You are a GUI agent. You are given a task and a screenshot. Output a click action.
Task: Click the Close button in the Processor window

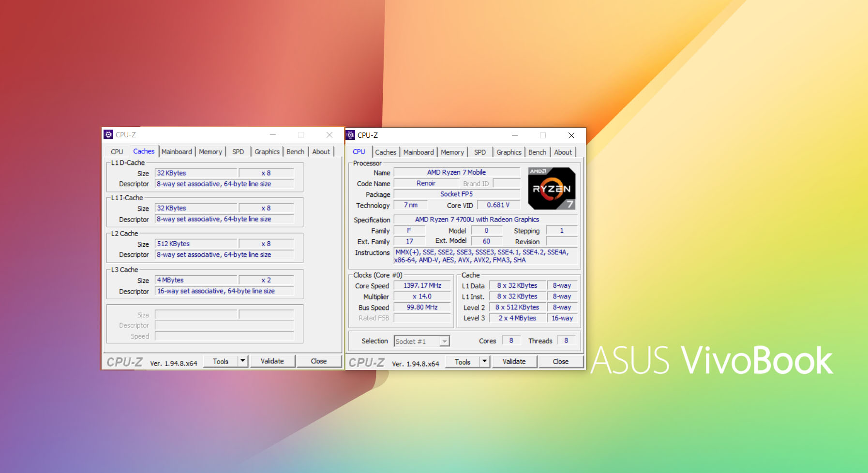(x=561, y=362)
